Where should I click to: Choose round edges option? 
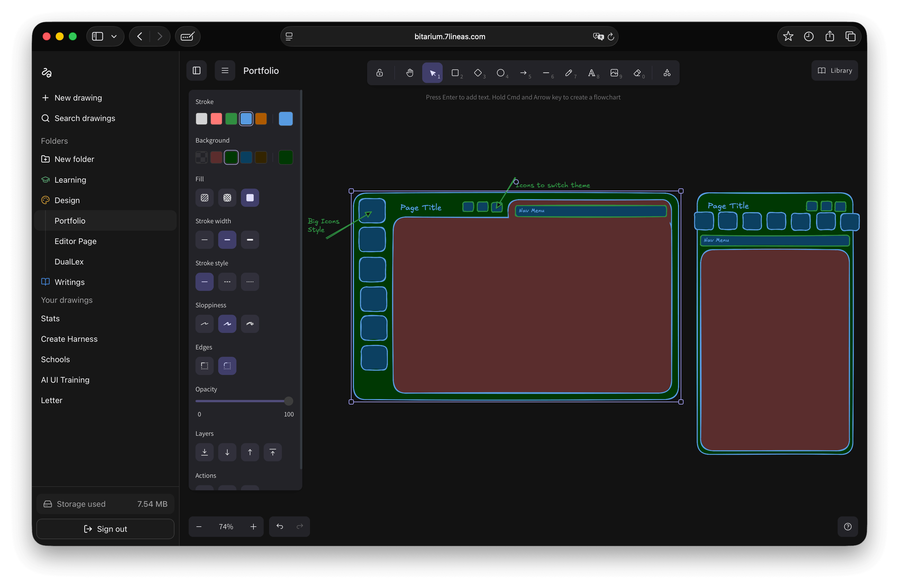(227, 366)
